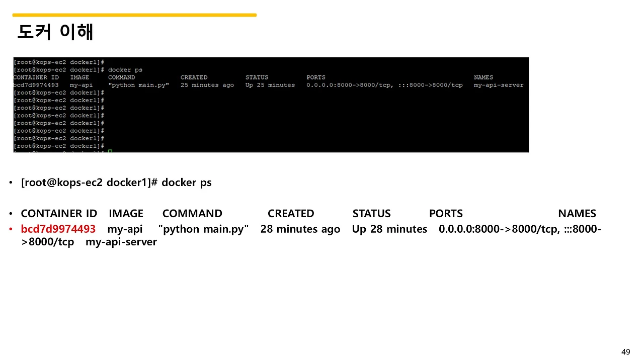Image resolution: width=644 pixels, height=362 pixels.
Task: Click the terminal screenshot image
Action: coord(271,105)
